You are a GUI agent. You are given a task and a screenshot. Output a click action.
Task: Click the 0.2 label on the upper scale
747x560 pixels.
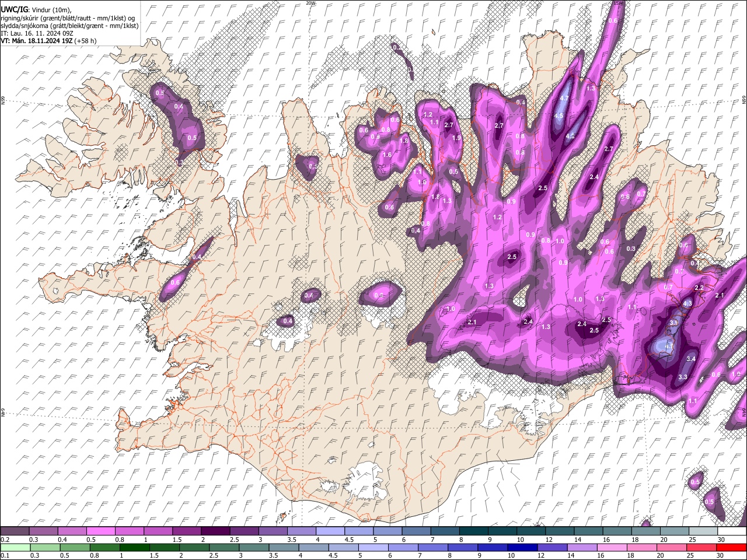[6, 540]
